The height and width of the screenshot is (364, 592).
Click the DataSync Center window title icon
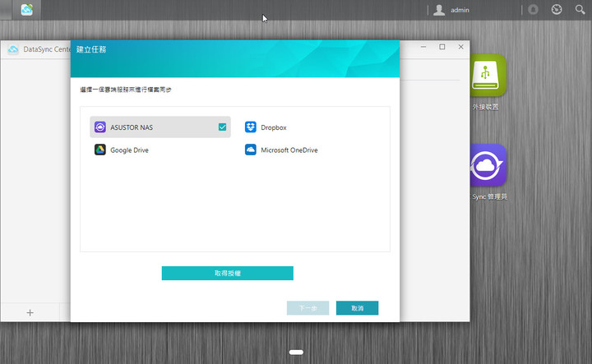pos(13,49)
